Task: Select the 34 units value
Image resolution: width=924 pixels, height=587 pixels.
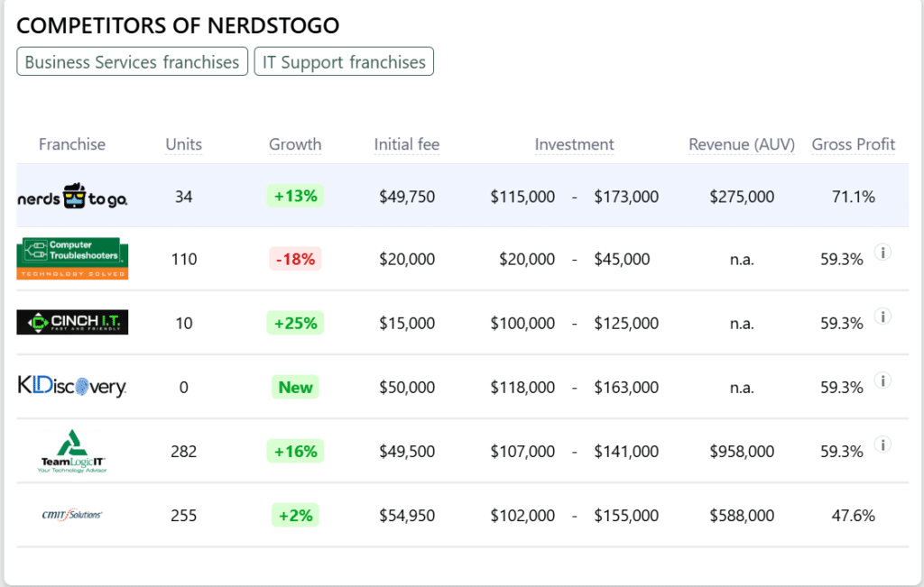Action: coord(184,197)
